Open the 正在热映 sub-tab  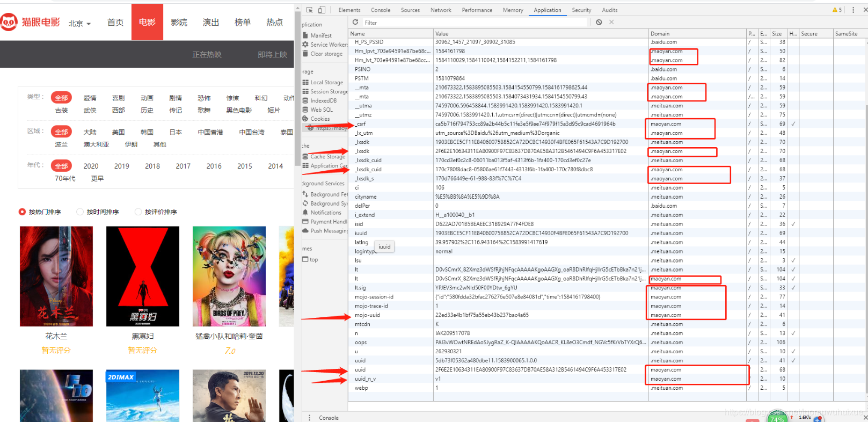point(207,55)
